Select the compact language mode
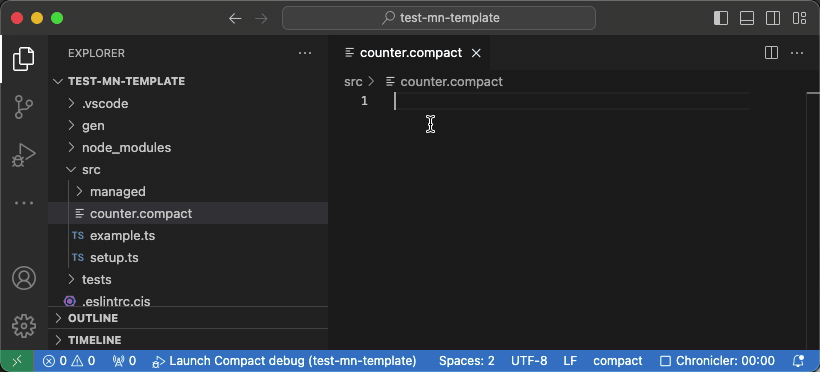 (x=618, y=361)
